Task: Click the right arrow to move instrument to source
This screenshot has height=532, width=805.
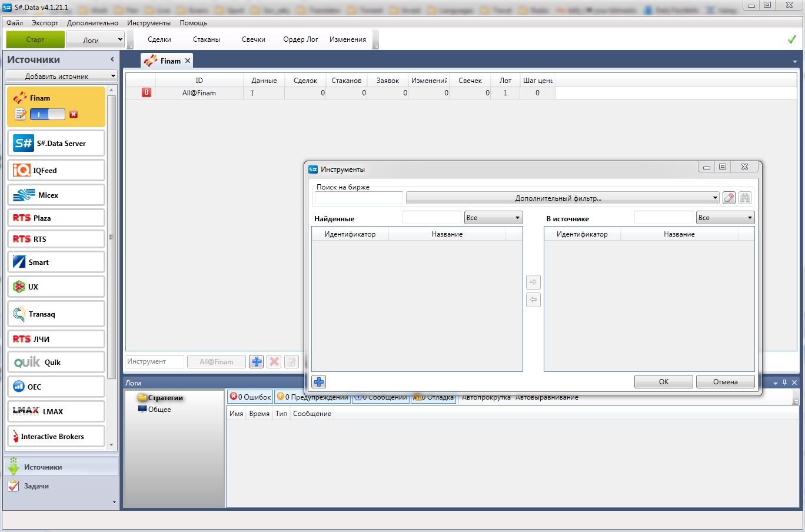Action: coord(533,282)
